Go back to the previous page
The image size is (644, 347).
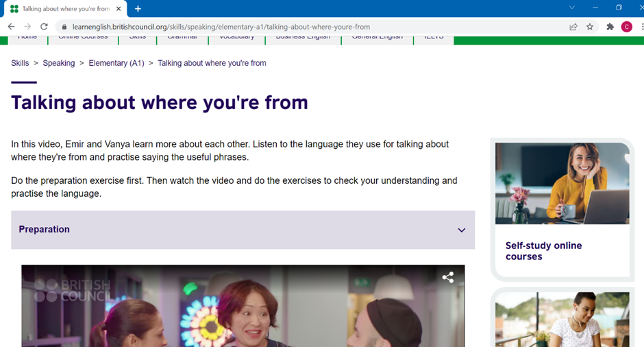click(x=11, y=27)
